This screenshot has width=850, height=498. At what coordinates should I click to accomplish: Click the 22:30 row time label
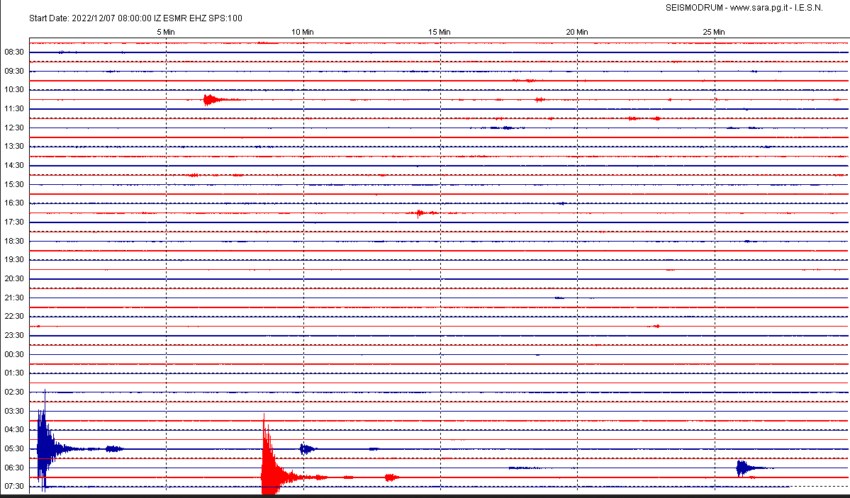14,316
